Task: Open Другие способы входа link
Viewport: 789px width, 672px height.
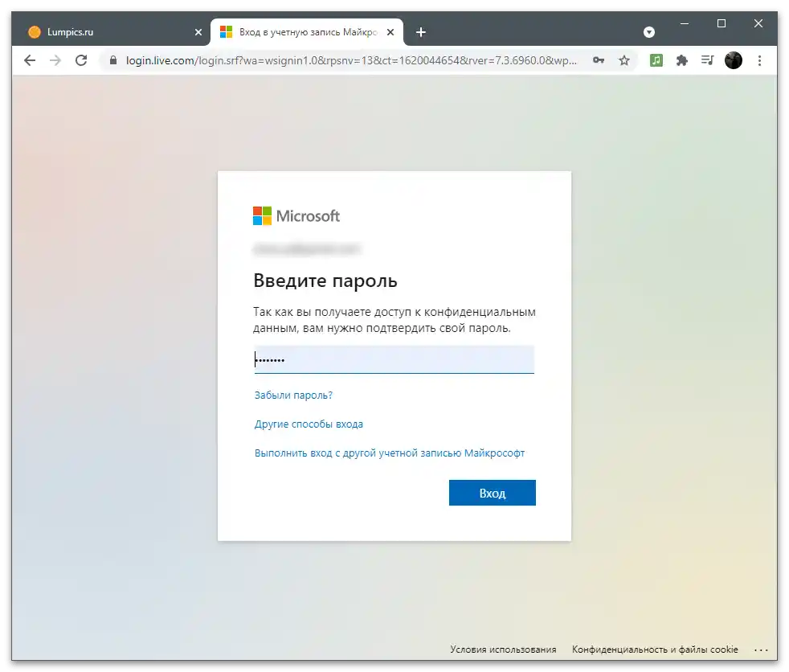Action: click(309, 424)
